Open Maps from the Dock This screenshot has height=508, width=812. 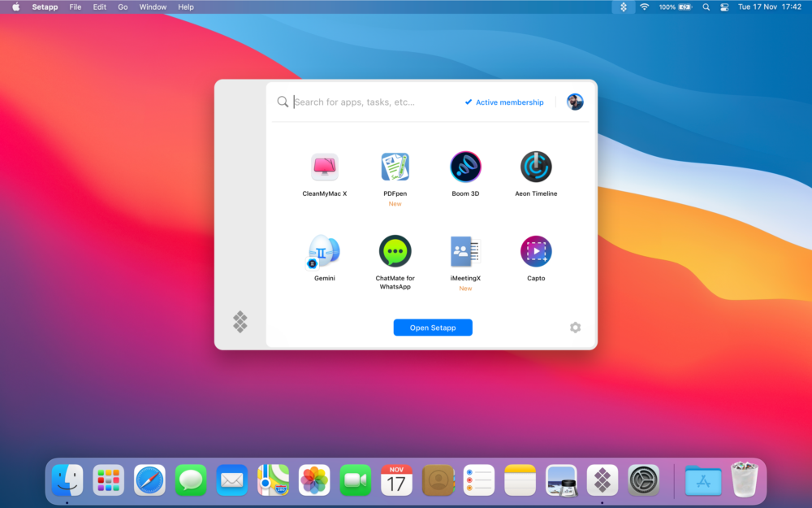273,480
